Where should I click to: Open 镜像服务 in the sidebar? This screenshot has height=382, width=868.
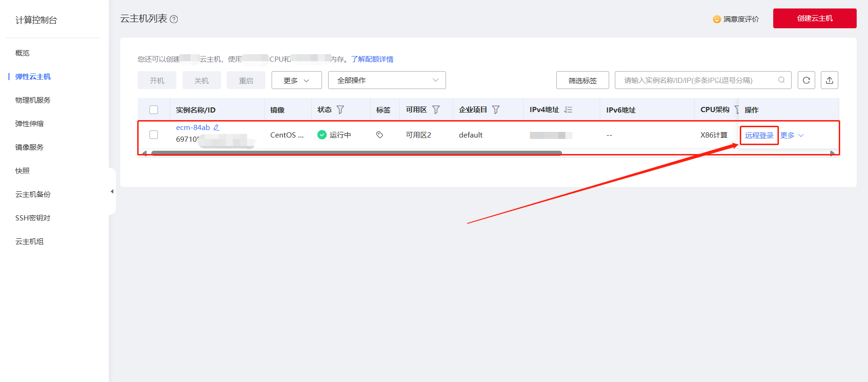click(x=29, y=147)
